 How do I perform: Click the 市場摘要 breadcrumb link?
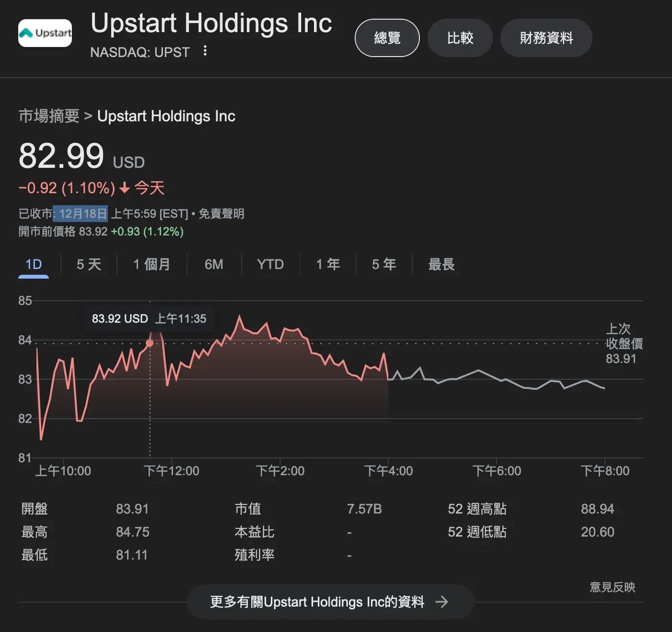(48, 116)
